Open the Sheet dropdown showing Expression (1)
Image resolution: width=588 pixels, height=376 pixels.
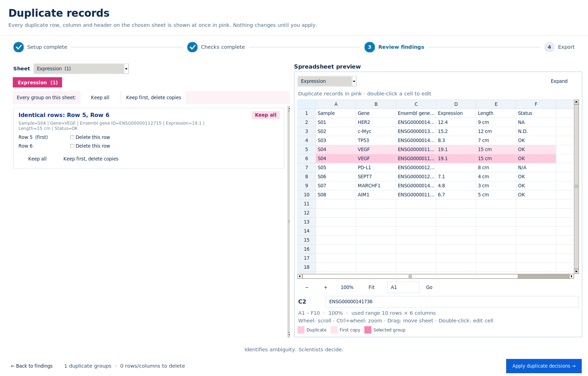pos(81,69)
